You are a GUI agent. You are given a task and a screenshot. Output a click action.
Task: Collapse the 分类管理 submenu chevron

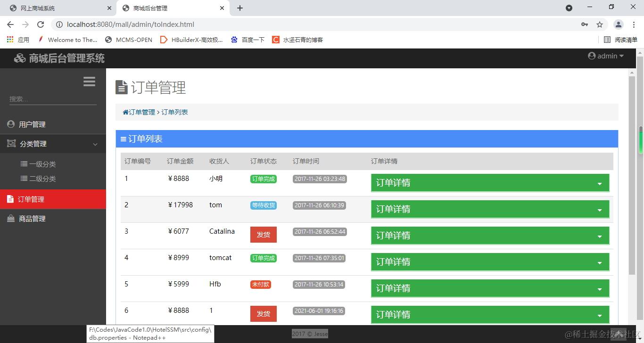95,144
